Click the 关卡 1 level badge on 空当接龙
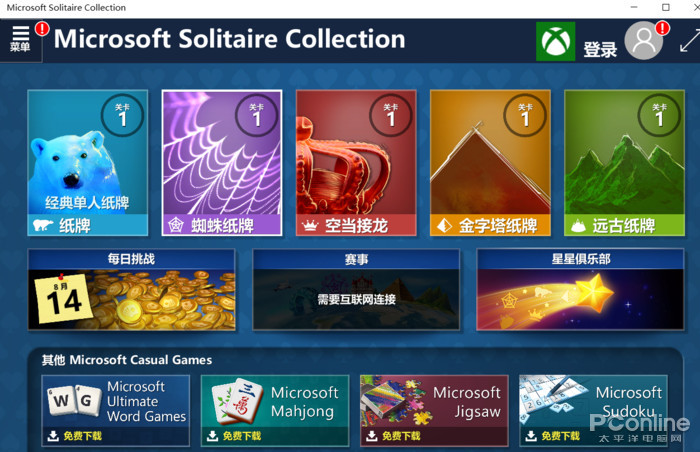Viewport: 700px width, 452px height. click(391, 115)
